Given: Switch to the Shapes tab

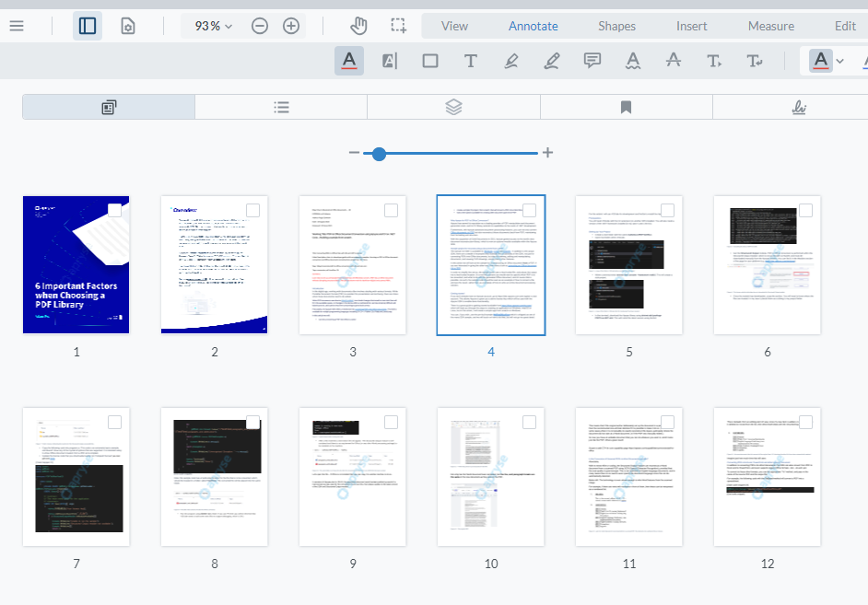Looking at the screenshot, I should click(x=616, y=25).
